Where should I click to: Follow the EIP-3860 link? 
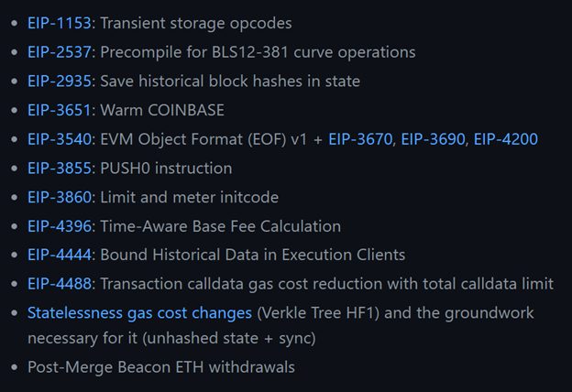click(59, 197)
